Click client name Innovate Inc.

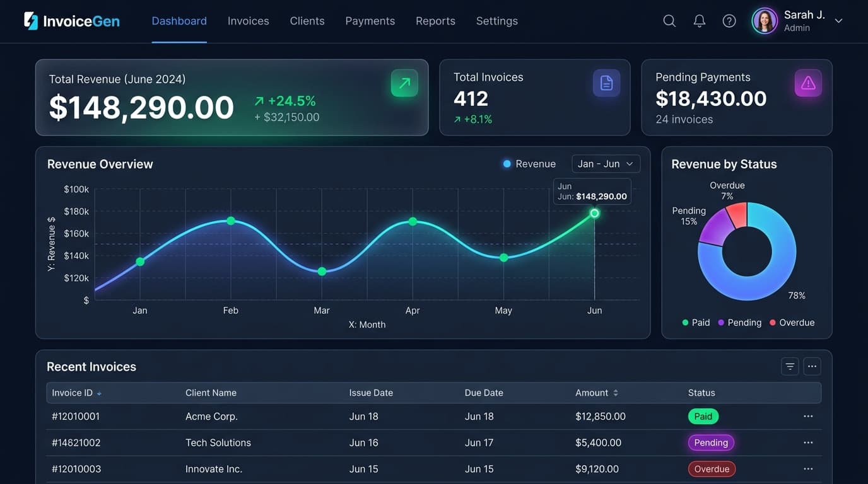point(214,469)
